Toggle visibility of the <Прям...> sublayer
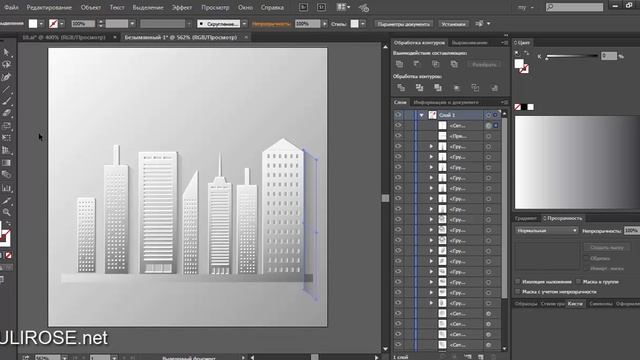 pos(398,136)
